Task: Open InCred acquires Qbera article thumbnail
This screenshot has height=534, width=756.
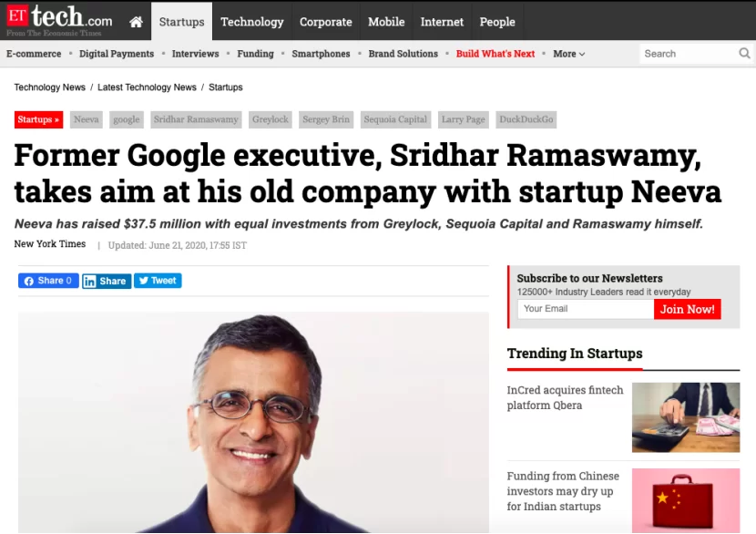Action: (686, 417)
